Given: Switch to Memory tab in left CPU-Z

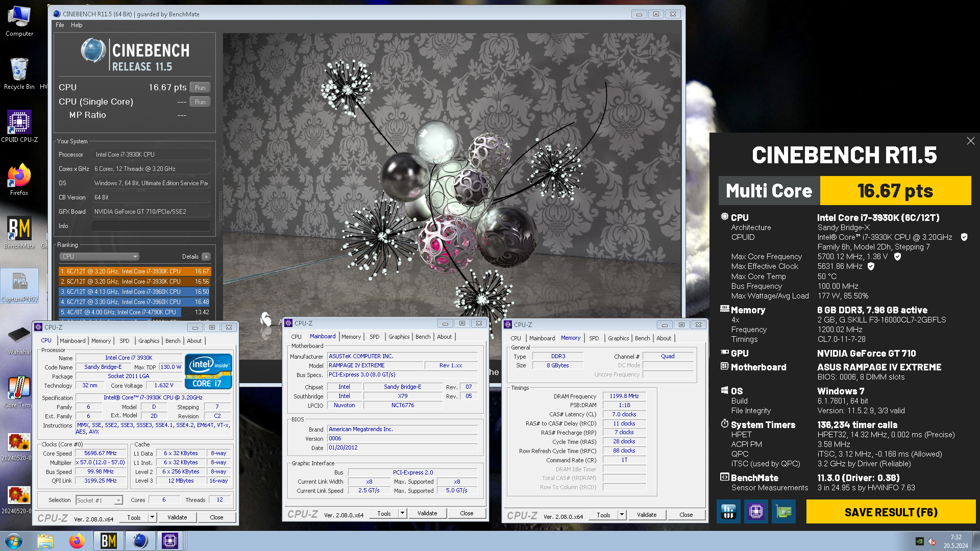Looking at the screenshot, I should (x=101, y=341).
